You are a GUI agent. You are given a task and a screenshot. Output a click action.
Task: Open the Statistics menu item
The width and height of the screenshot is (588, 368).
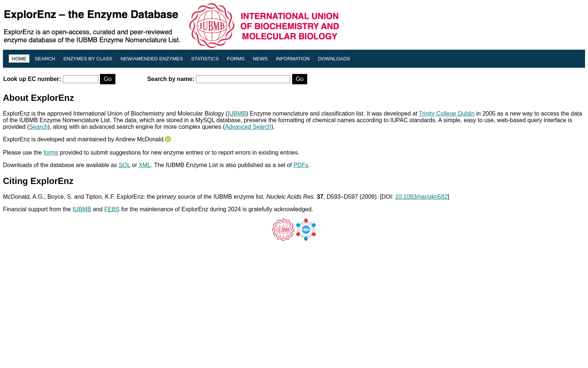pyautogui.click(x=205, y=59)
